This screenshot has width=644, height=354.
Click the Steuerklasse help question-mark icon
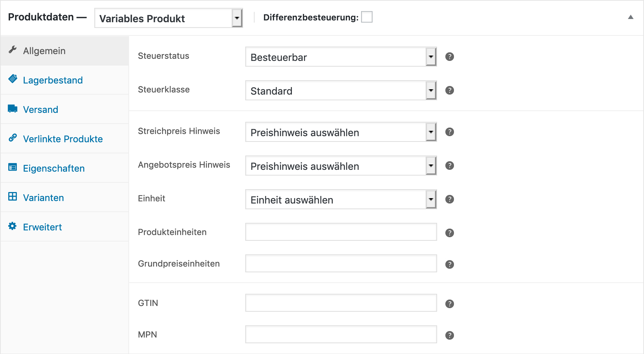449,90
